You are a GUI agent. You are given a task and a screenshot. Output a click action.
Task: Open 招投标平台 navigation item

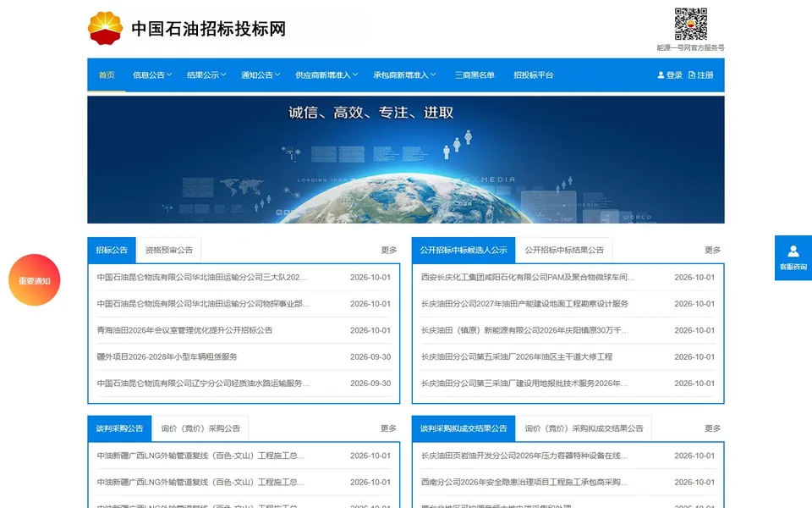[534, 75]
